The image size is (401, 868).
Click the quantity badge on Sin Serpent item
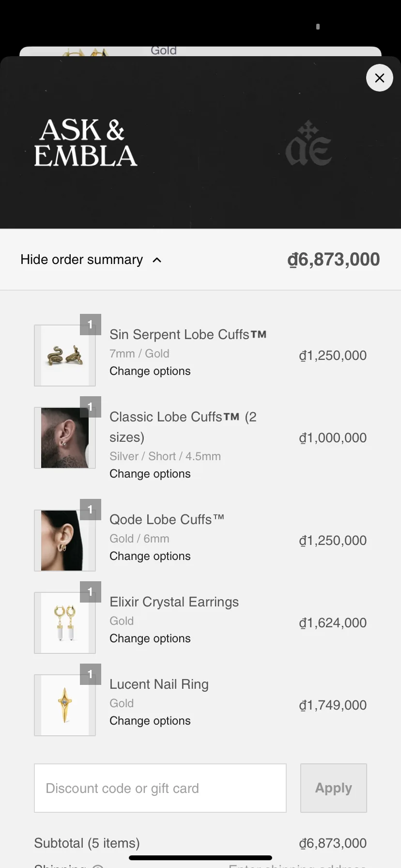coord(91,325)
